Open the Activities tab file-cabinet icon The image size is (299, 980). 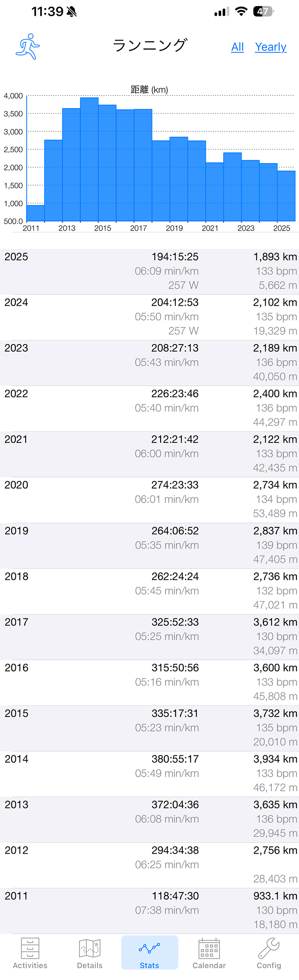pos(30,948)
